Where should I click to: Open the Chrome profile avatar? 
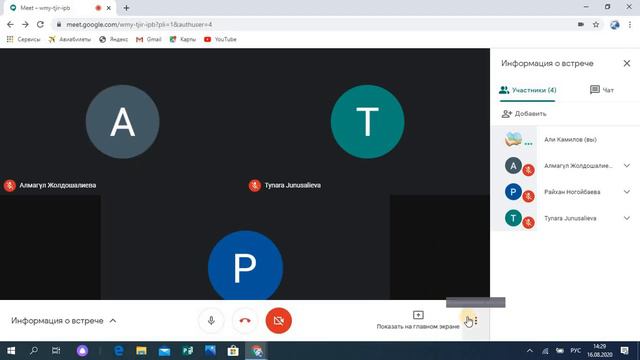pyautogui.click(x=615, y=24)
